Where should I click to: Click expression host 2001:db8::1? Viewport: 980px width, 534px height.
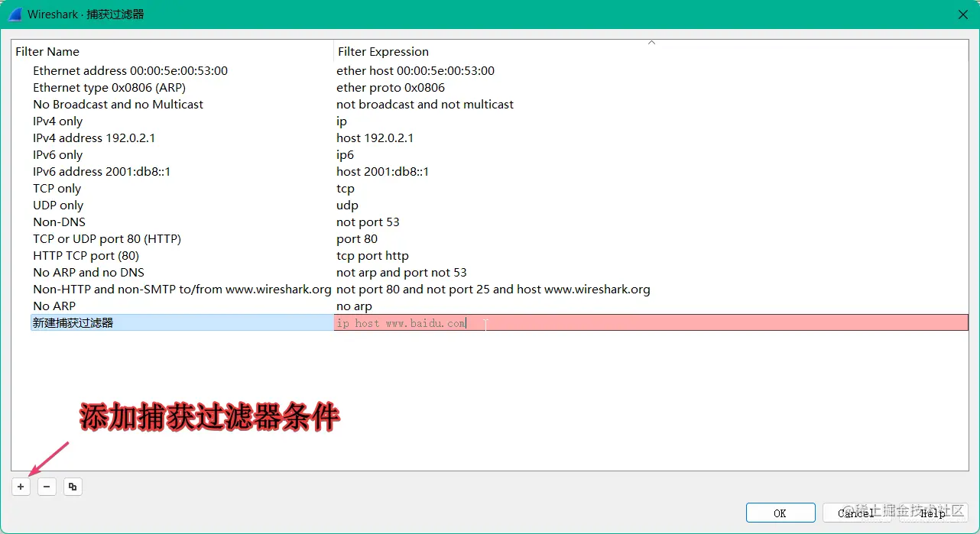(382, 172)
